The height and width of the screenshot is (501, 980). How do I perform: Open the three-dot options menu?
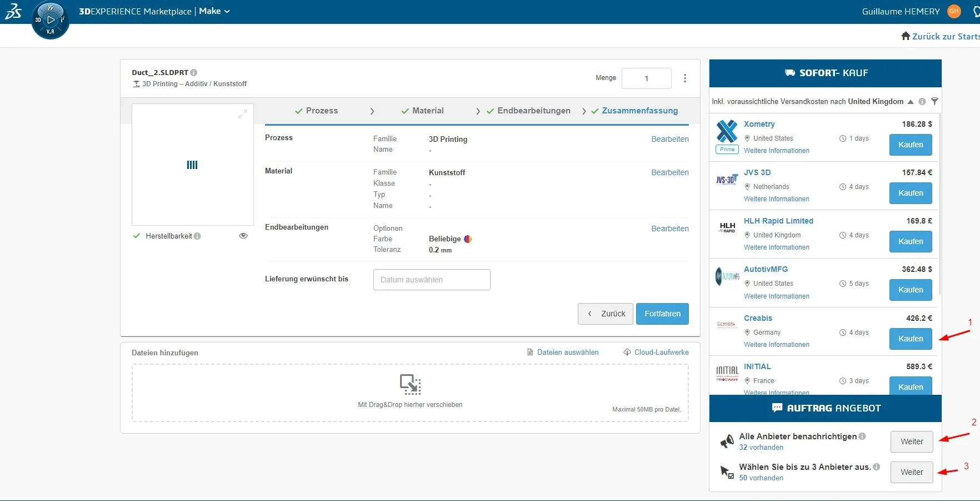point(684,78)
